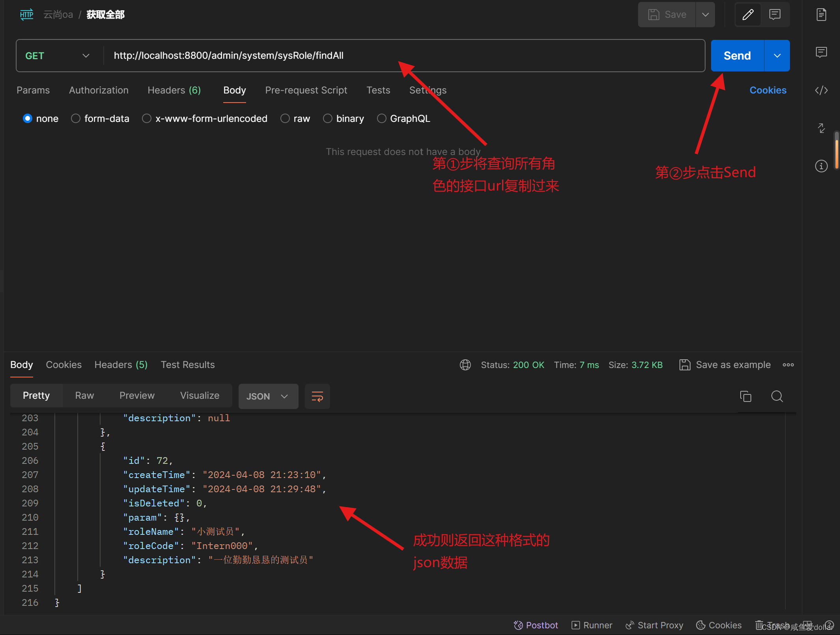Open the Code snippet icon in right sidebar
Viewport: 840px width, 635px height.
(821, 90)
